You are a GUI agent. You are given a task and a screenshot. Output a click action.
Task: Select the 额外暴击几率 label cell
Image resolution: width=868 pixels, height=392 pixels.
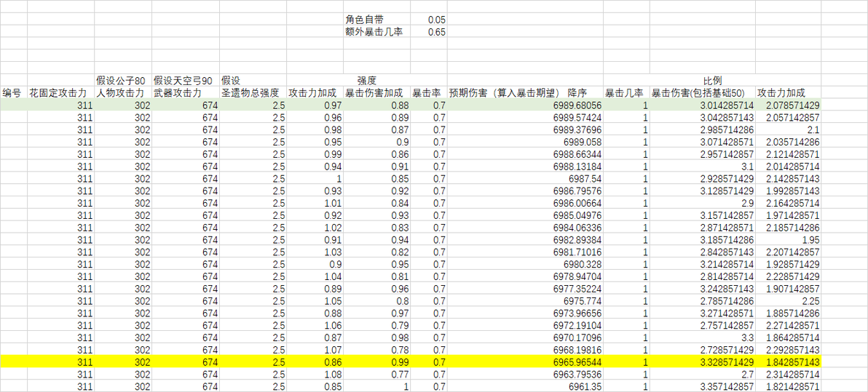(376, 31)
